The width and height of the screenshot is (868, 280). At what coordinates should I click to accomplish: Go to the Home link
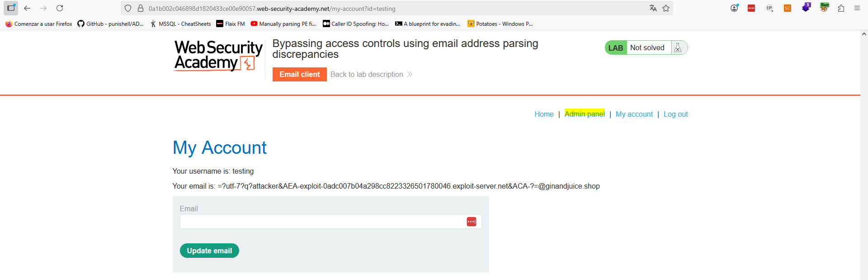[x=544, y=114]
